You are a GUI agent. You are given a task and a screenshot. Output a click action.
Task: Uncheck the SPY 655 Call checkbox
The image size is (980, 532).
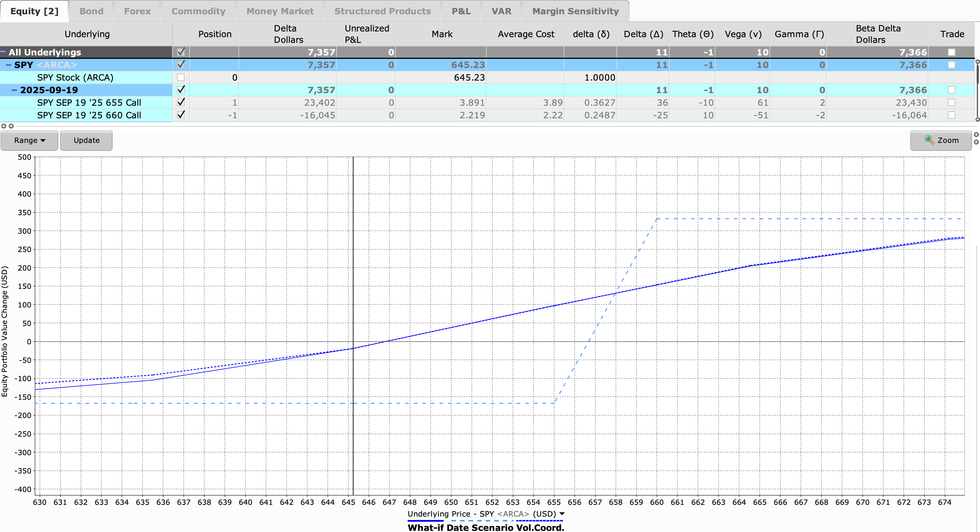pos(181,102)
